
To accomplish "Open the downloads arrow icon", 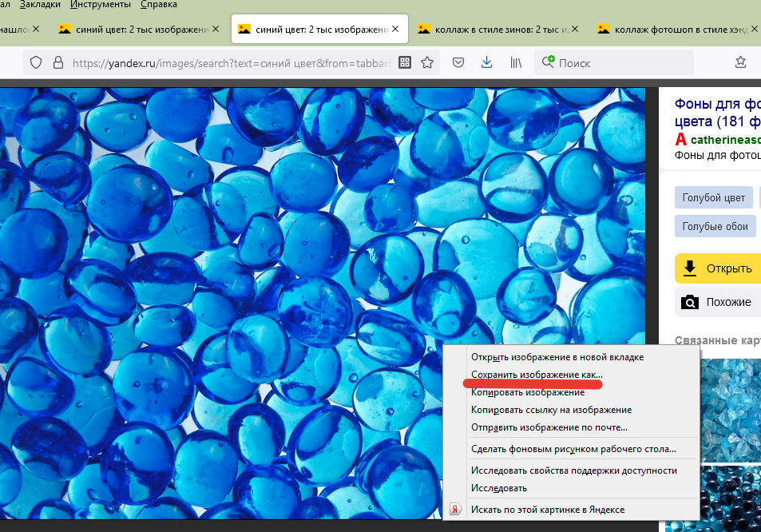I will pos(487,62).
